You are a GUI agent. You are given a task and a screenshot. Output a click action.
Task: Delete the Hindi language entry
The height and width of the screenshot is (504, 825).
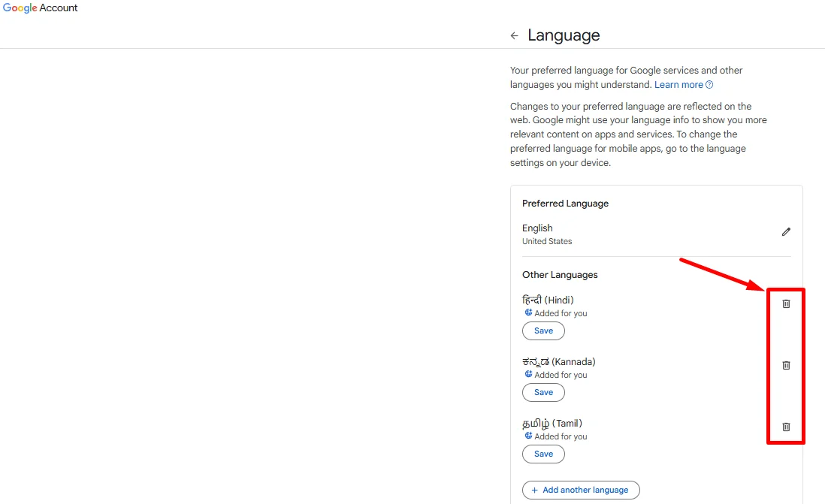[785, 303]
